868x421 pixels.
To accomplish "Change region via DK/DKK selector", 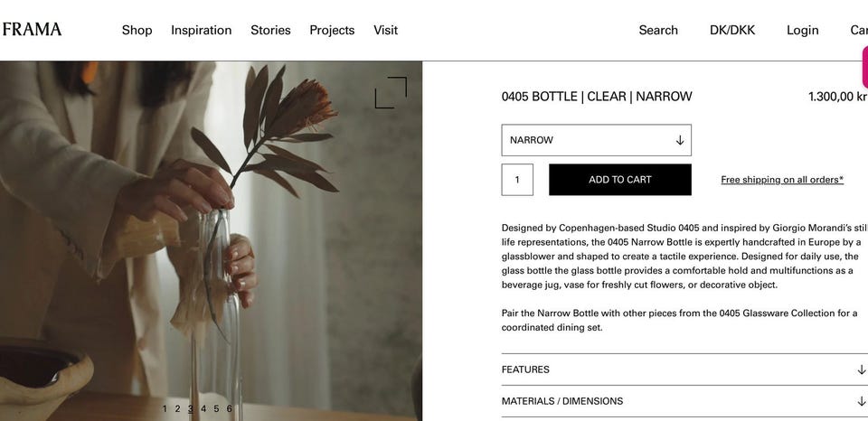I will tap(731, 30).
